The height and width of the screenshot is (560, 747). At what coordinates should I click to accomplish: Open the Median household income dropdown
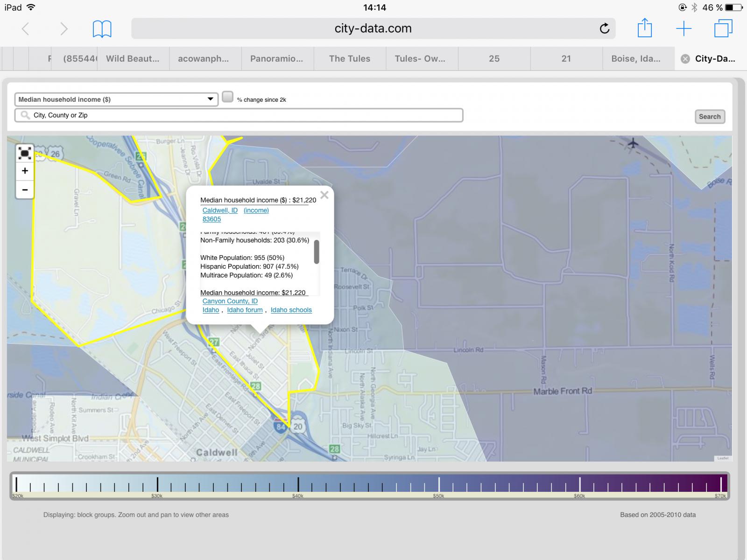coord(116,99)
